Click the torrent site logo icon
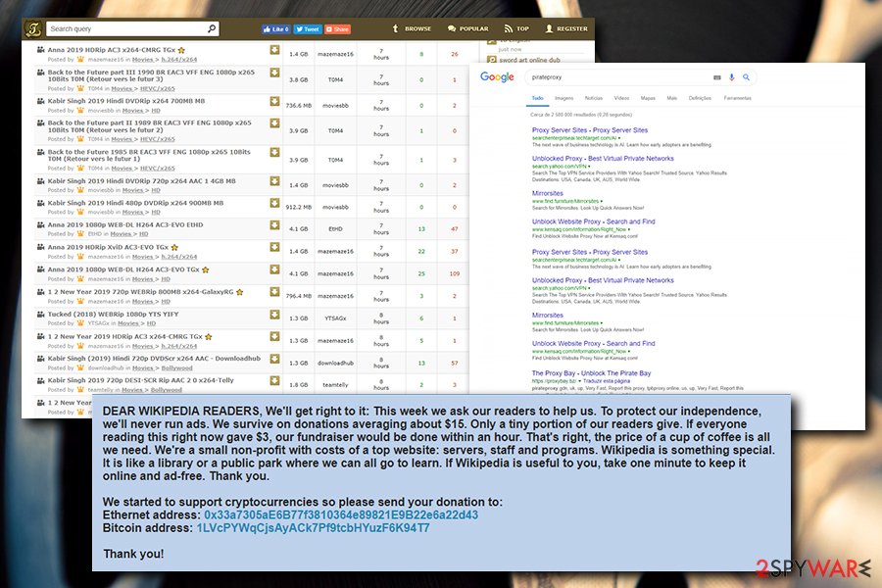This screenshot has height=588, width=882. 33,28
